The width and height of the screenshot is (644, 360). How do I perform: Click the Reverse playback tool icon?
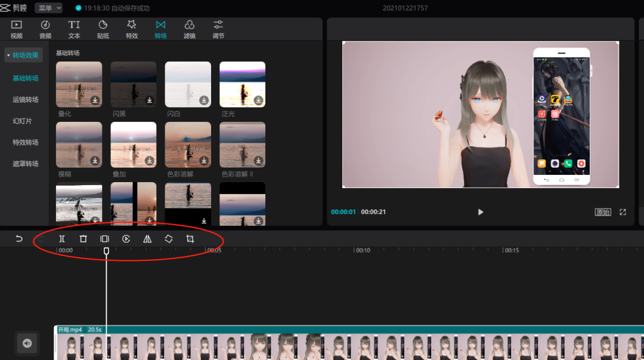(126, 239)
